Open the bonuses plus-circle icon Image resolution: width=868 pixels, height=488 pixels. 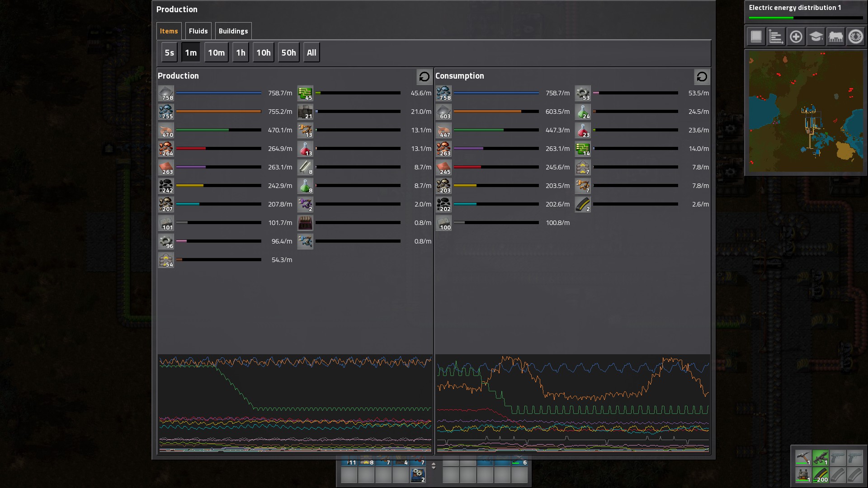(796, 37)
